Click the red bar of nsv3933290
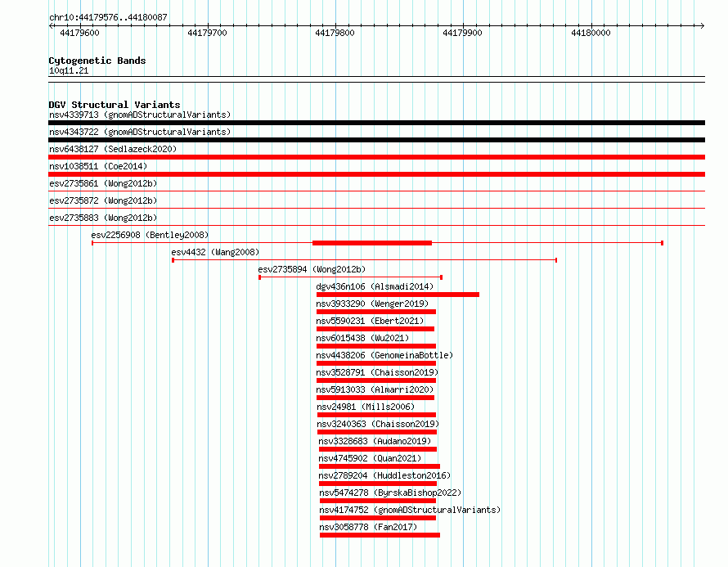The image size is (728, 567). [x=376, y=312]
